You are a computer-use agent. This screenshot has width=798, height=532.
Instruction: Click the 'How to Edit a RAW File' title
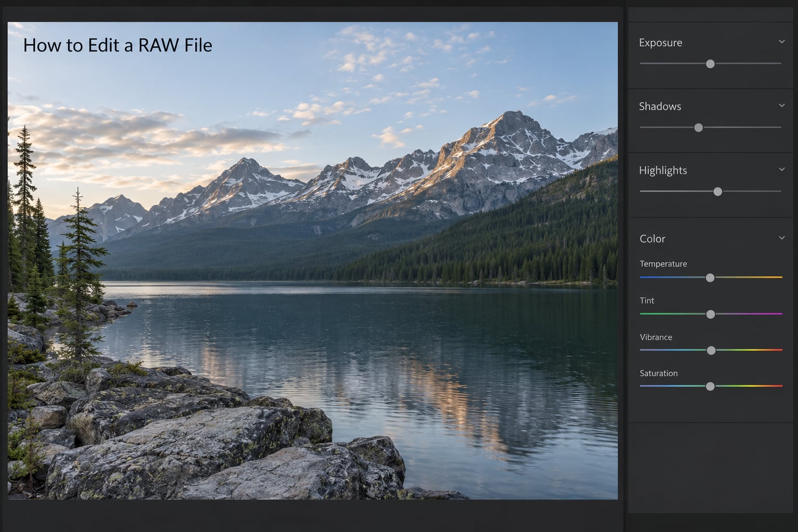click(x=118, y=45)
